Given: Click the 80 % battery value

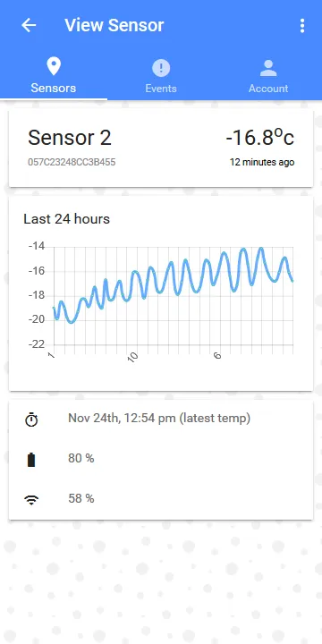Looking at the screenshot, I should click(x=80, y=458).
